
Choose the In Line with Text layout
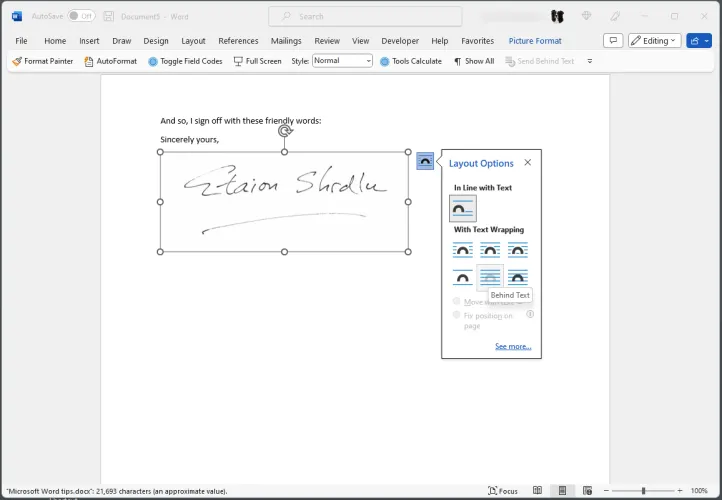(x=463, y=208)
